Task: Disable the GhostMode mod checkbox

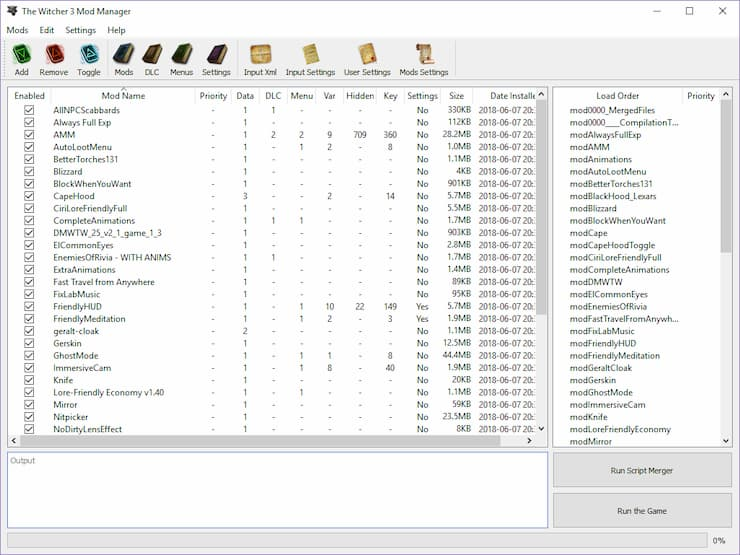Action: click(29, 355)
